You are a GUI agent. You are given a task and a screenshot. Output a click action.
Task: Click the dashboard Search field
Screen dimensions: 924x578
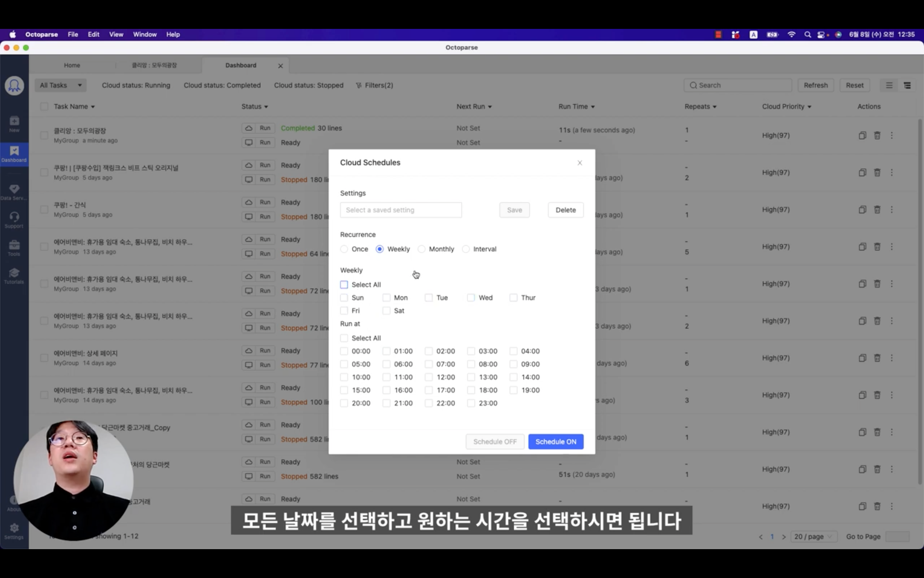[738, 85]
